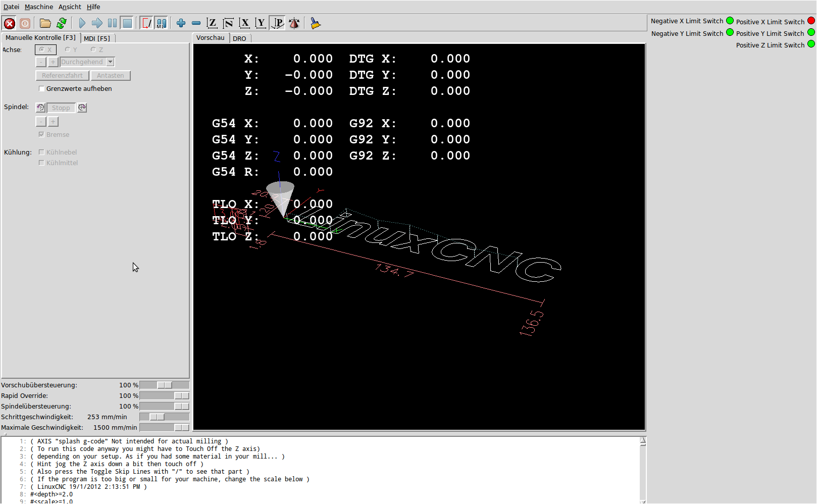
Task: Clear live plot with brush icon
Action: [315, 23]
